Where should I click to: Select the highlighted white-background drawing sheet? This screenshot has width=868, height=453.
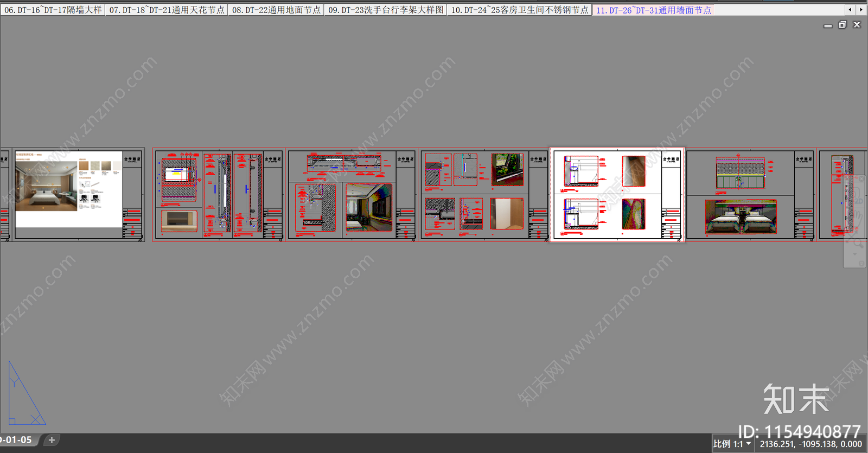click(x=617, y=195)
